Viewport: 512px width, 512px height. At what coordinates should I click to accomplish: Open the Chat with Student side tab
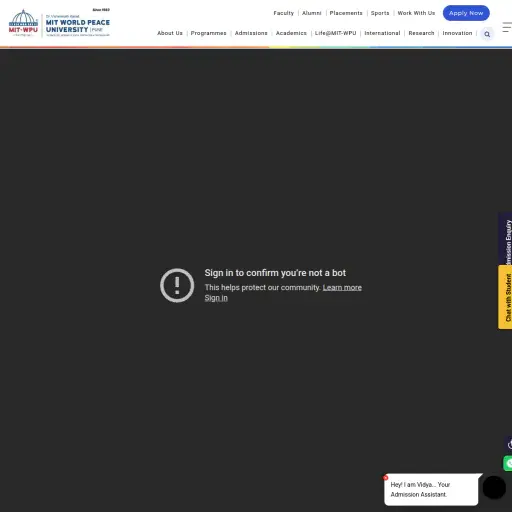coord(506,297)
